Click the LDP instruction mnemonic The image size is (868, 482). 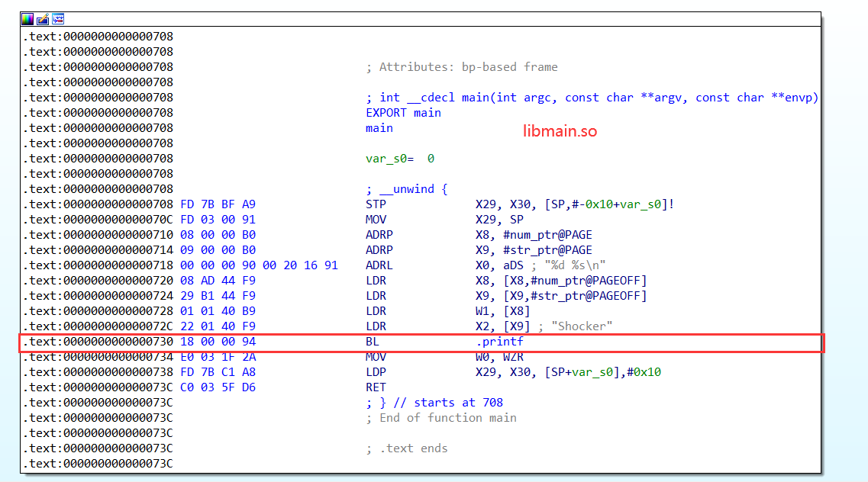click(x=376, y=372)
